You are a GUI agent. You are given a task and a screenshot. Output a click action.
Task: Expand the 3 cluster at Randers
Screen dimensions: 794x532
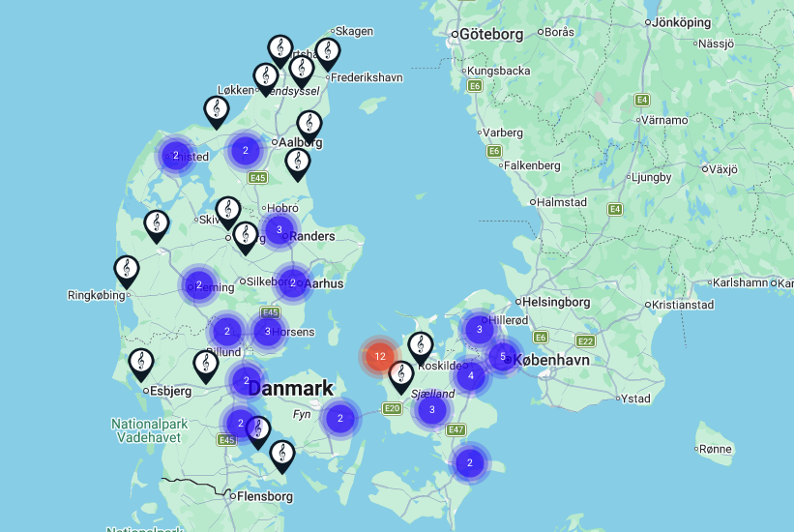(279, 229)
